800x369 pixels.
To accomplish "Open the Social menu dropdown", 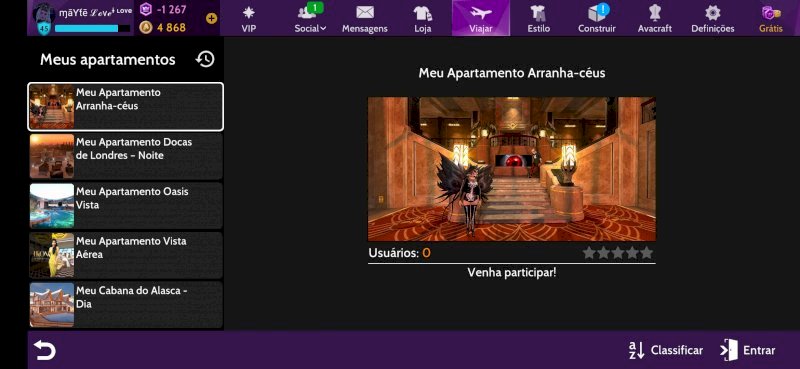I will 310,18.
